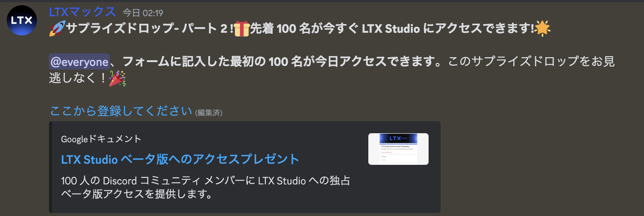Click the glowing star emoji
This screenshot has height=216, width=644.
(x=542, y=29)
